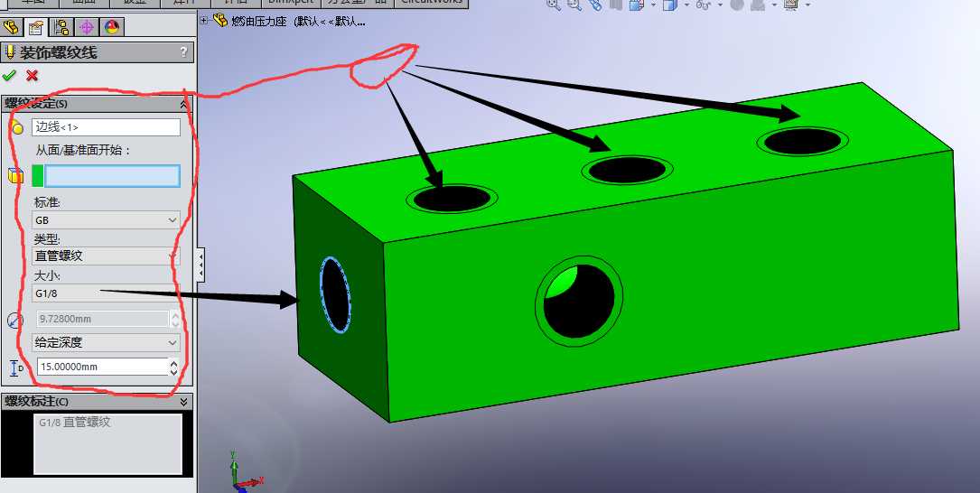Select the large hole on front face

pos(579,302)
